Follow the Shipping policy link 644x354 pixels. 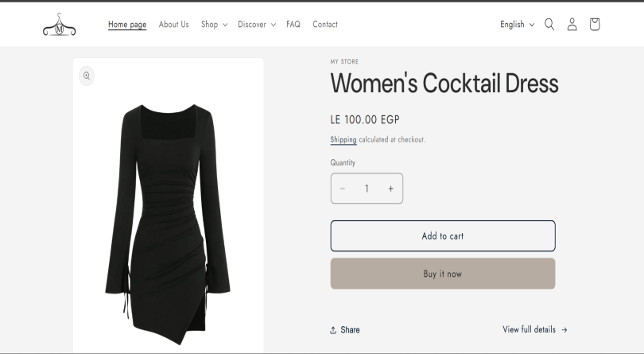[x=343, y=140]
